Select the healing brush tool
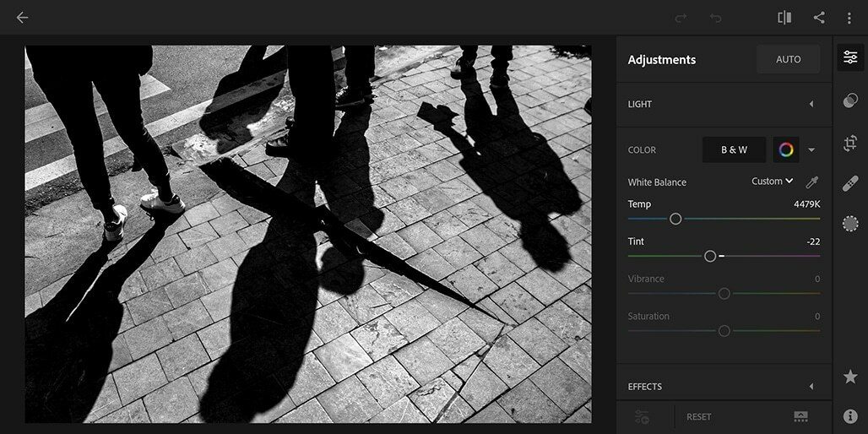Screen dimensions: 868x434 pyautogui.click(x=849, y=183)
